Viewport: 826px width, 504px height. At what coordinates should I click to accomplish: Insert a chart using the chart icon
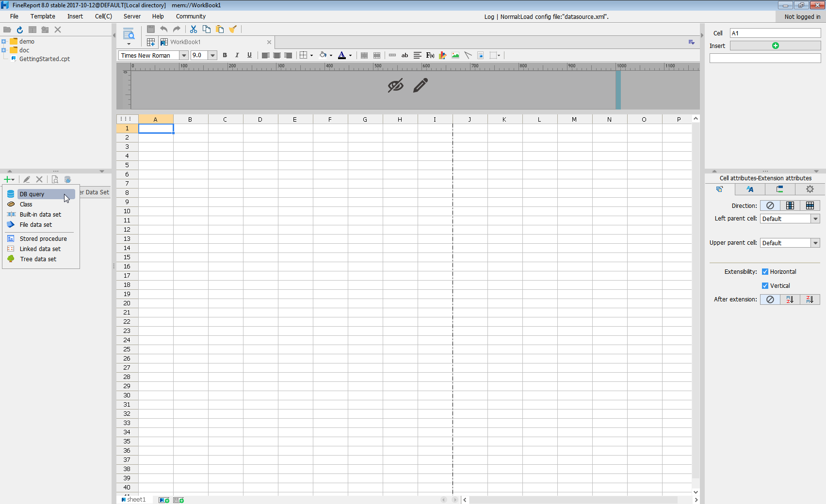[x=442, y=55]
